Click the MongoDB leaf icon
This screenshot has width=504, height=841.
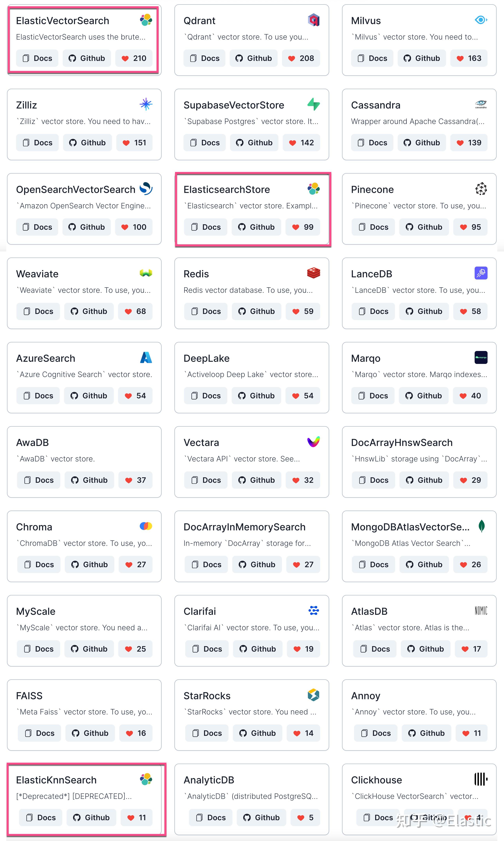(x=481, y=526)
